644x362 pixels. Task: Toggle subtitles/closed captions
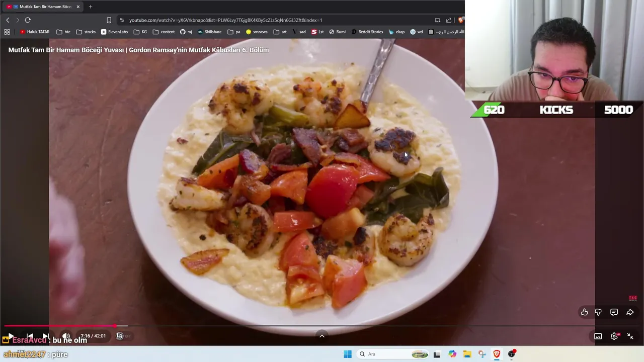coord(598,336)
